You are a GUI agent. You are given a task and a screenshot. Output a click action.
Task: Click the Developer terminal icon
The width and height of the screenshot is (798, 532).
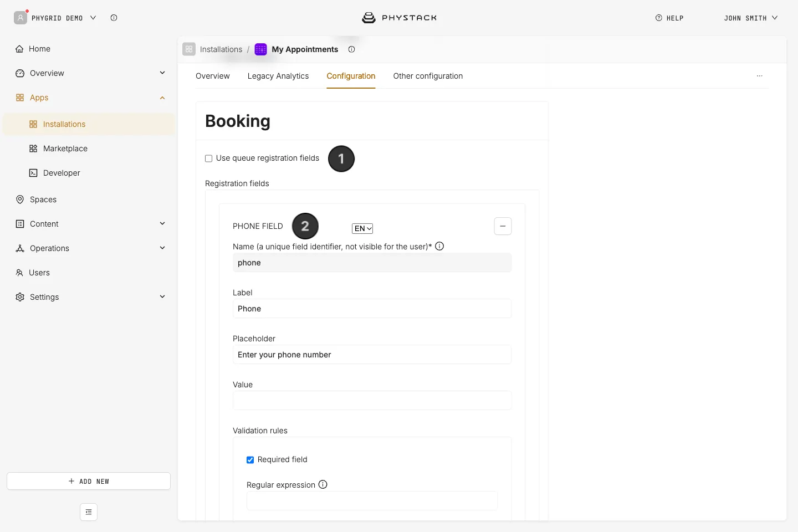pyautogui.click(x=33, y=173)
